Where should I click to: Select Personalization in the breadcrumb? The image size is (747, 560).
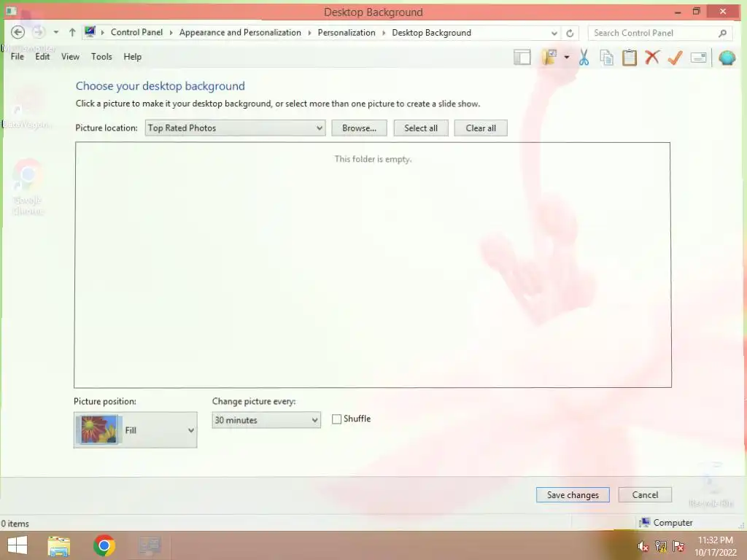[347, 32]
